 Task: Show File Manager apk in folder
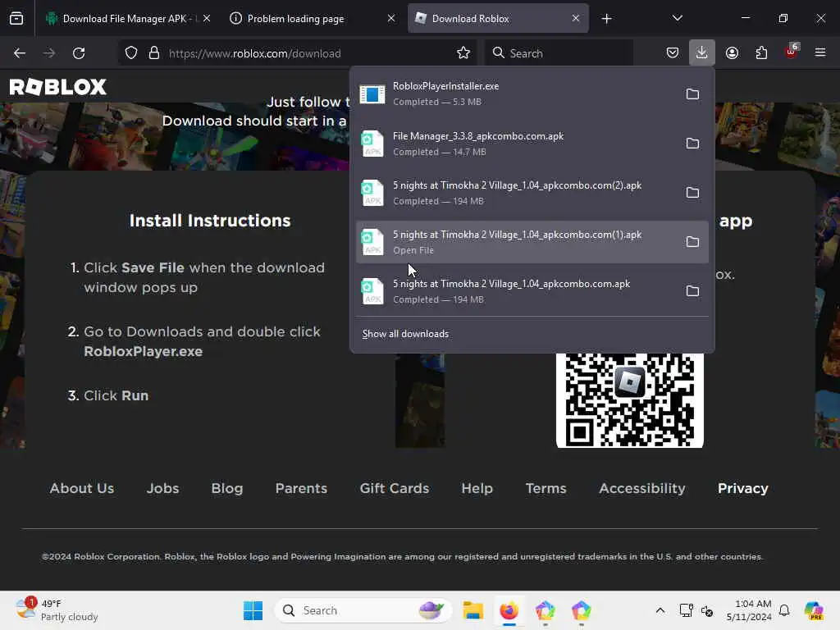[692, 144]
